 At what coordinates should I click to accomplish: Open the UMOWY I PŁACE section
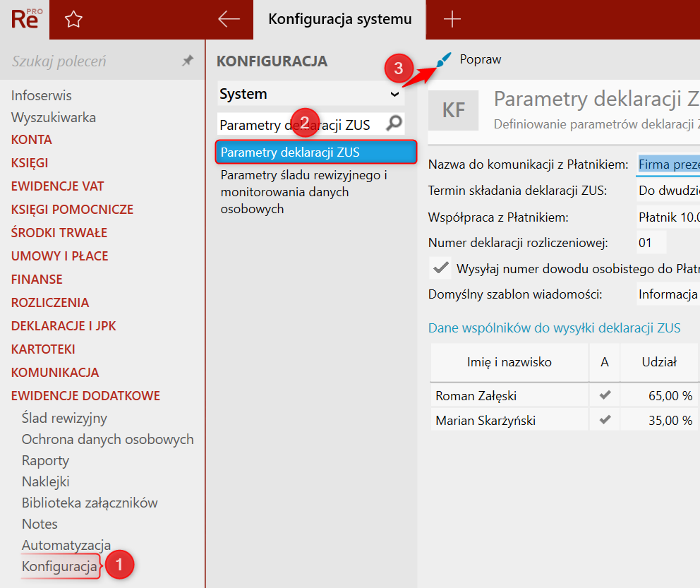(60, 256)
